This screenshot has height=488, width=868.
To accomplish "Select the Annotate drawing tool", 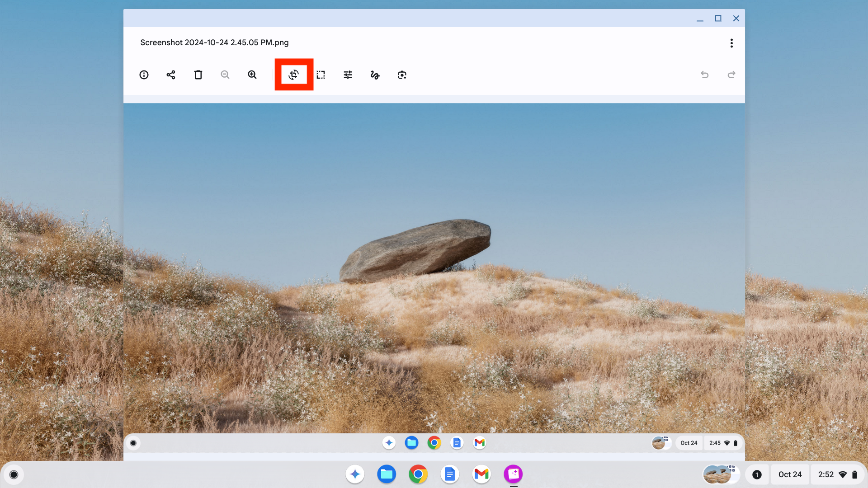I will 375,75.
